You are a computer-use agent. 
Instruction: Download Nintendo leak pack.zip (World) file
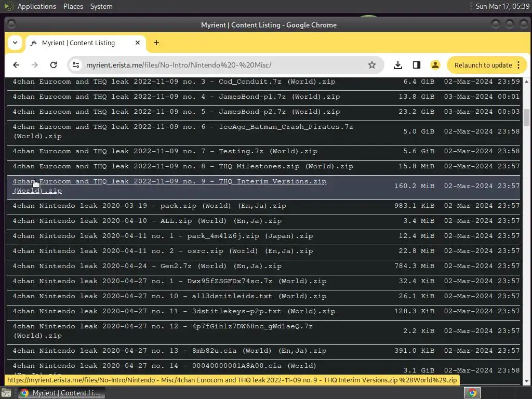click(x=149, y=206)
